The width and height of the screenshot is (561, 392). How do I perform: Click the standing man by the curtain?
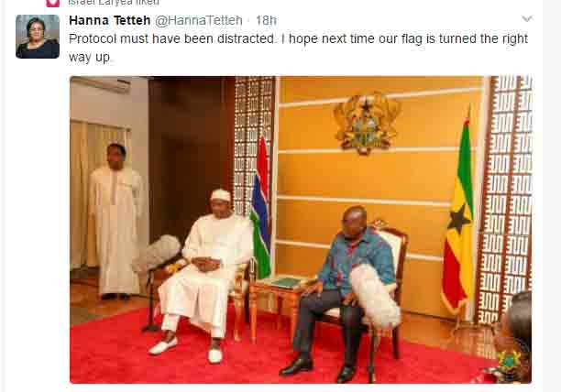coord(116,220)
